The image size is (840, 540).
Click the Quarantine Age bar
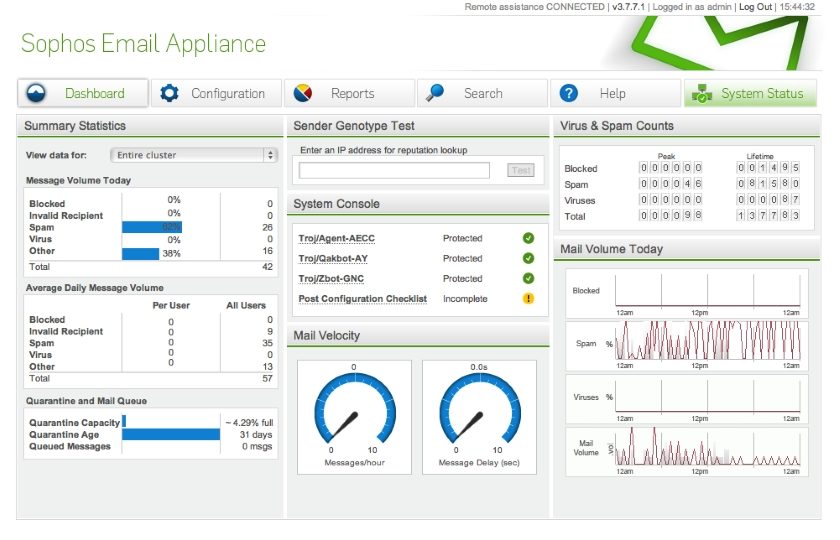tap(171, 434)
